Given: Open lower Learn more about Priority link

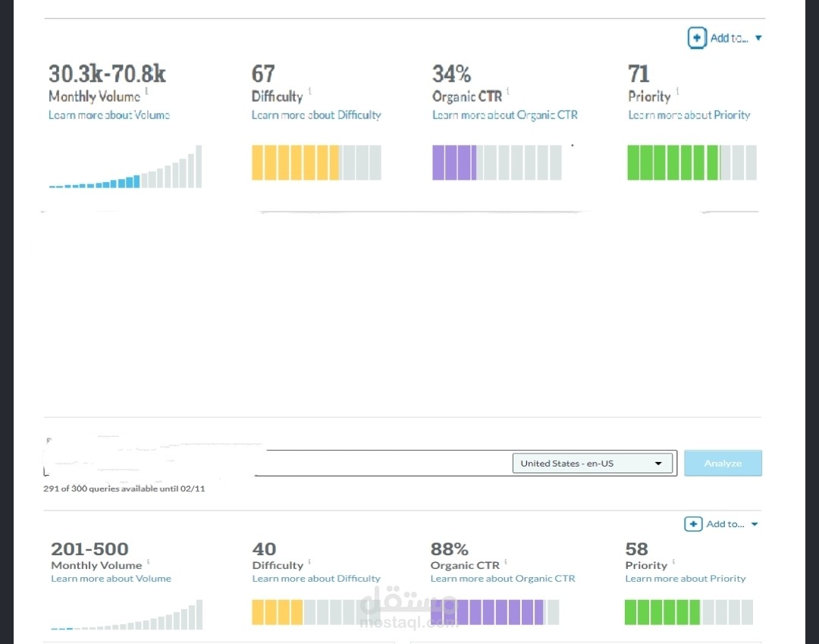Looking at the screenshot, I should click(686, 579).
